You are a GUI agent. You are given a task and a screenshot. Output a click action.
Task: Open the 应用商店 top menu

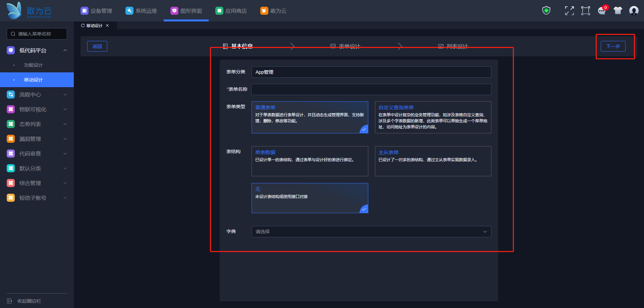coord(231,11)
